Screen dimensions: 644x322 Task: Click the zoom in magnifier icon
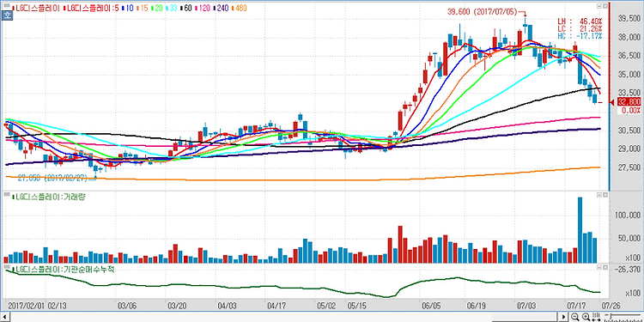(x=586, y=317)
